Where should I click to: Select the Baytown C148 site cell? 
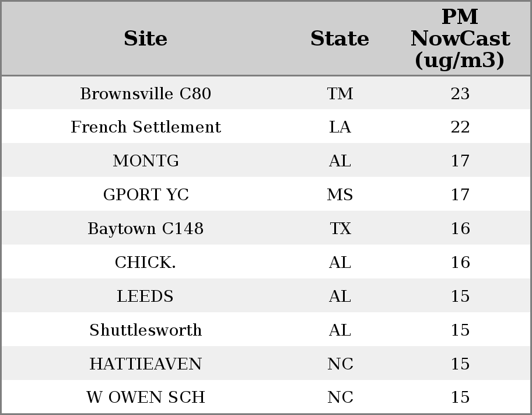click(x=145, y=229)
